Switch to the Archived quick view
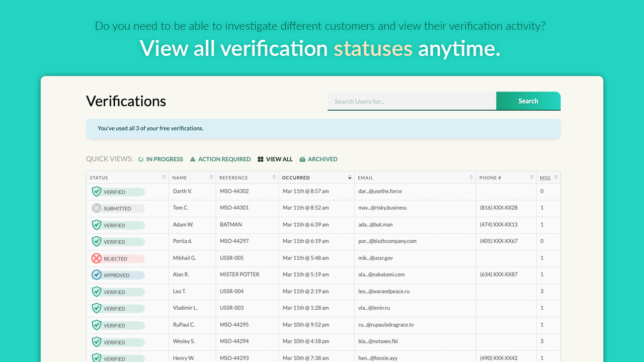 click(318, 159)
